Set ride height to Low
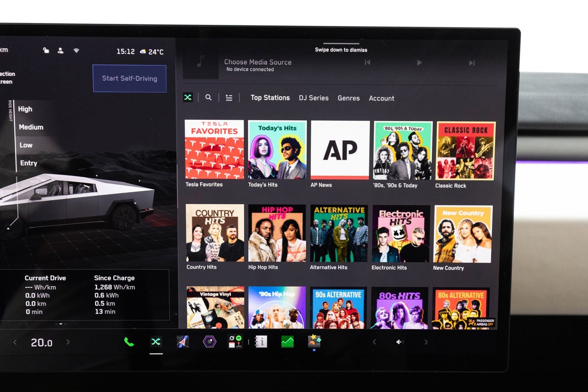This screenshot has width=588, height=392. point(26,145)
